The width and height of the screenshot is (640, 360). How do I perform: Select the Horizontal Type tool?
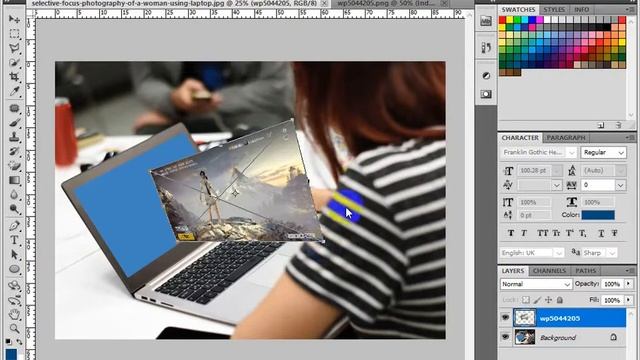[x=14, y=240]
